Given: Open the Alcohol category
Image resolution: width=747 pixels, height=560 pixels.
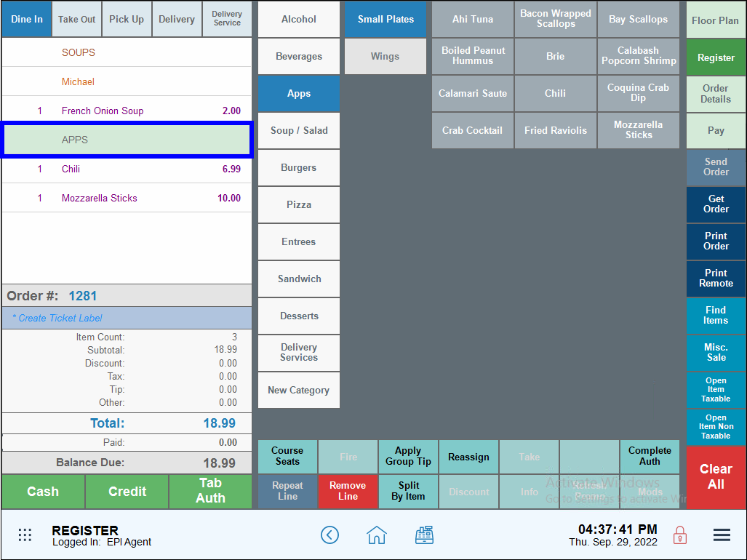Looking at the screenshot, I should pos(299,19).
